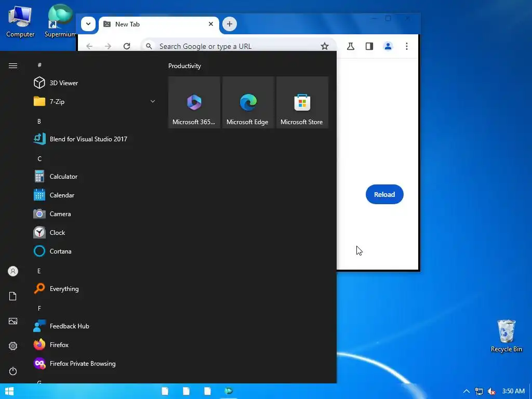The image size is (532, 399).
Task: Open the user account icon in Start
Action: coord(13,271)
